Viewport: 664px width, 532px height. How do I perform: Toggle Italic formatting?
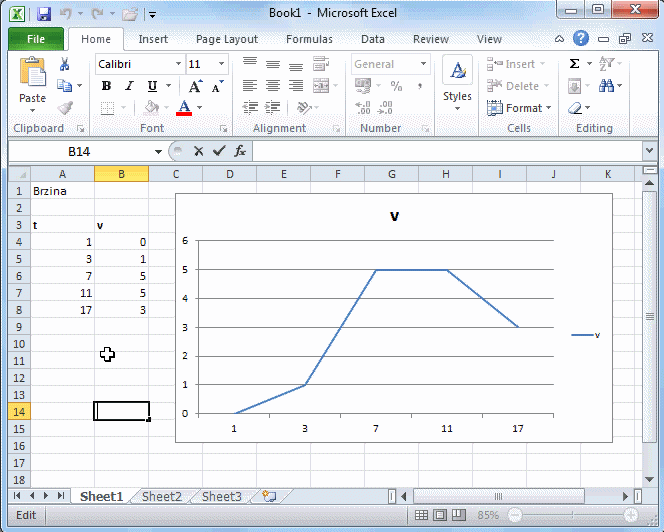click(x=129, y=86)
